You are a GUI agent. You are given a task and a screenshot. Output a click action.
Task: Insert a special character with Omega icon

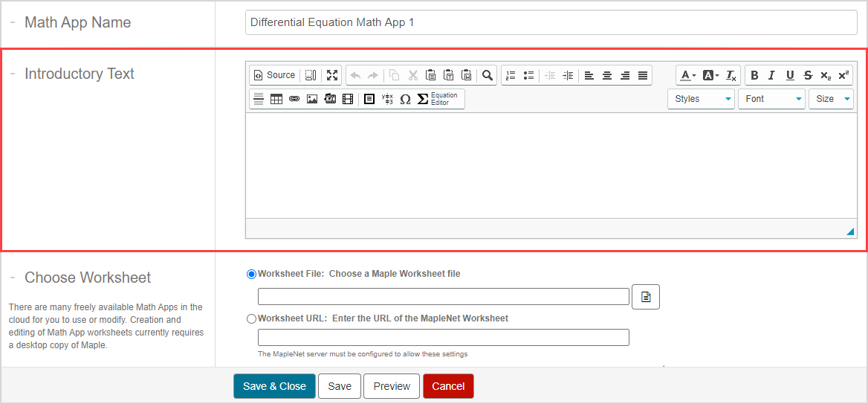click(x=405, y=99)
